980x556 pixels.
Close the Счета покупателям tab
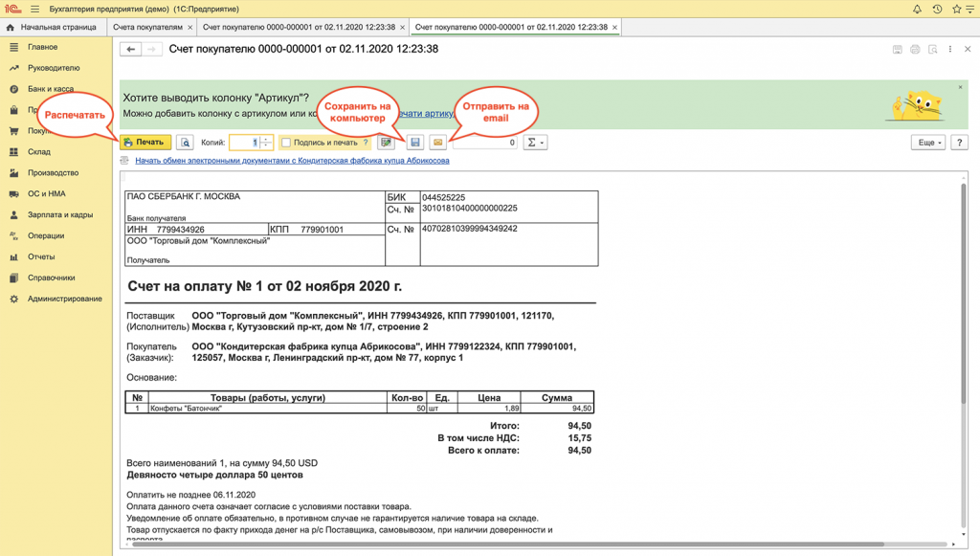pos(190,28)
